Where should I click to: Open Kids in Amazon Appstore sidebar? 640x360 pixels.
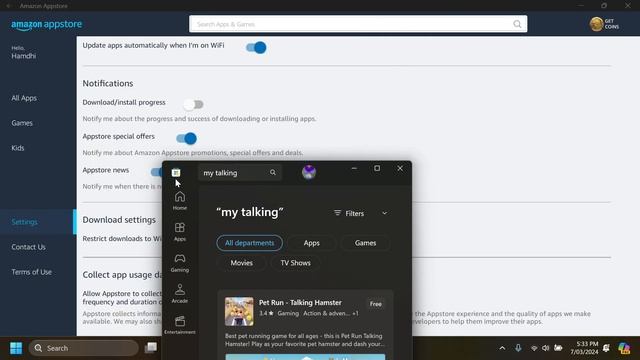18,148
